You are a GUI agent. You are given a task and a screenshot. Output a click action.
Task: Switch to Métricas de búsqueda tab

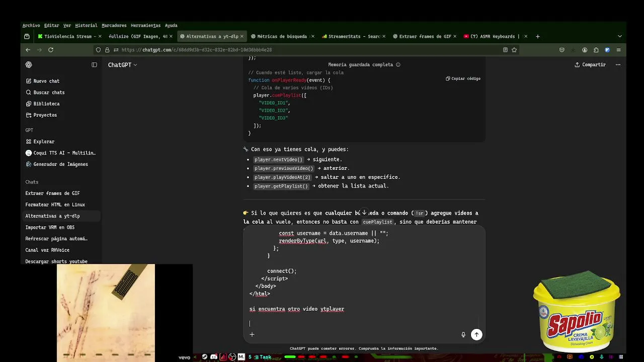point(282,36)
